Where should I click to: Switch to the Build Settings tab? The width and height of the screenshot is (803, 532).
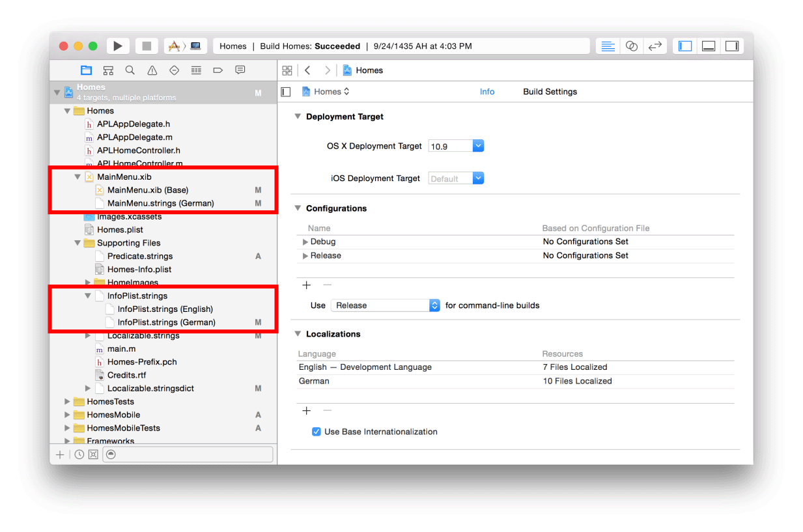tap(550, 92)
